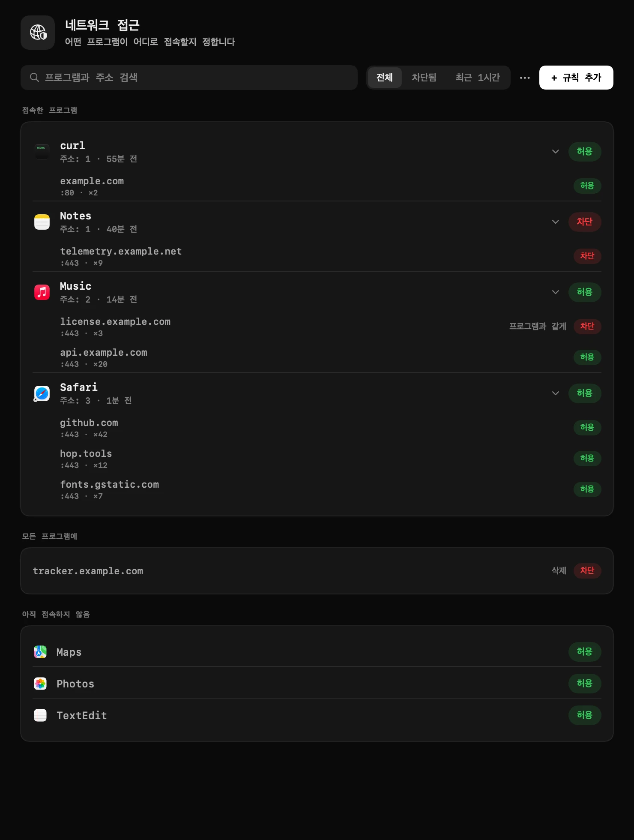Image resolution: width=634 pixels, height=840 pixels.
Task: Toggle Notes program status from 차단
Action: [x=585, y=222]
